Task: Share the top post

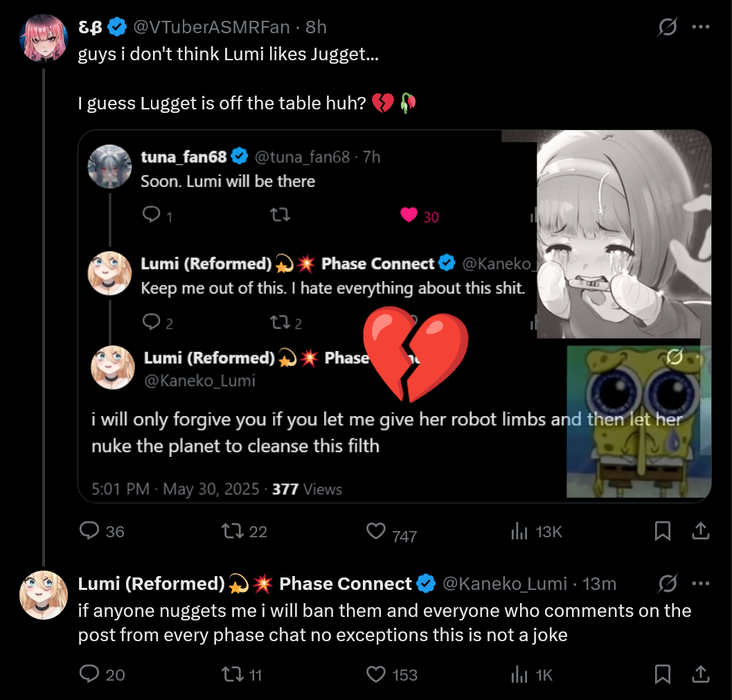Action: click(700, 531)
